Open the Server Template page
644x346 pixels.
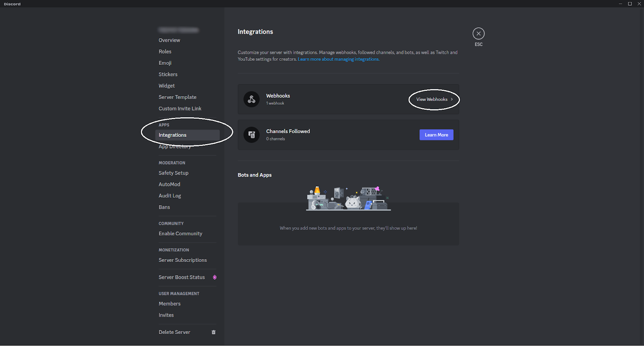178,97
